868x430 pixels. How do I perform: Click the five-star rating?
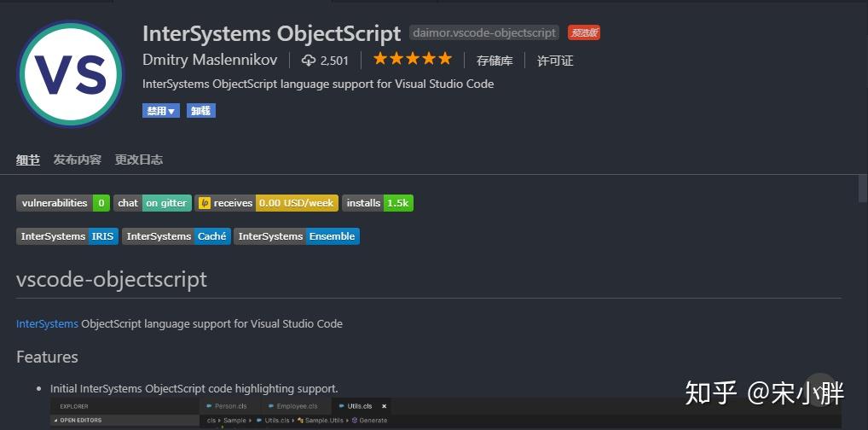[412, 60]
